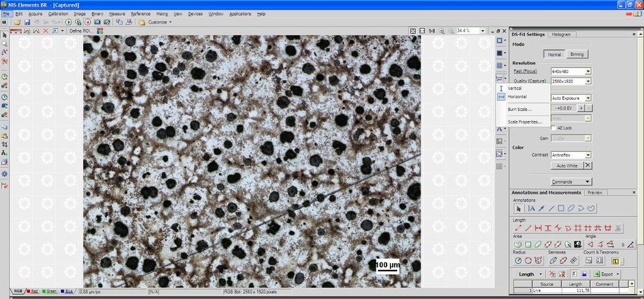The image size is (644, 299).
Task: Open the Contrast Antireflex dropdown
Action: [x=588, y=155]
